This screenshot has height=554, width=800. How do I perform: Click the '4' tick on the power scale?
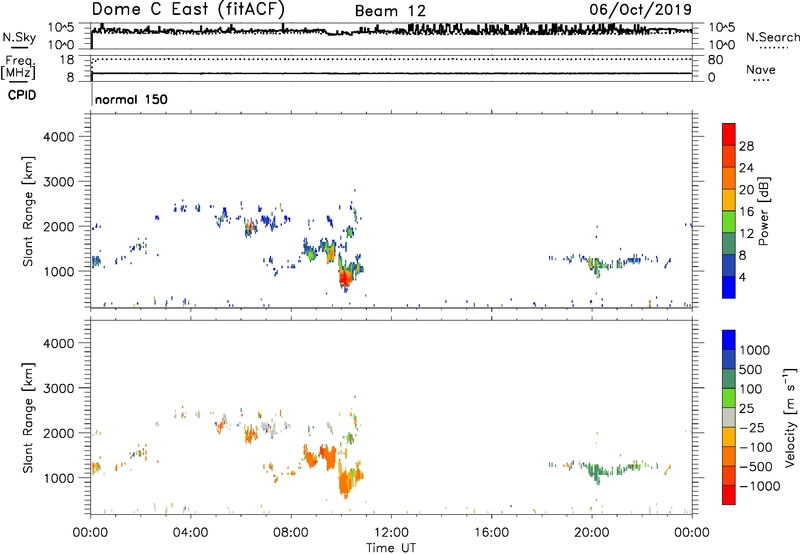point(742,278)
